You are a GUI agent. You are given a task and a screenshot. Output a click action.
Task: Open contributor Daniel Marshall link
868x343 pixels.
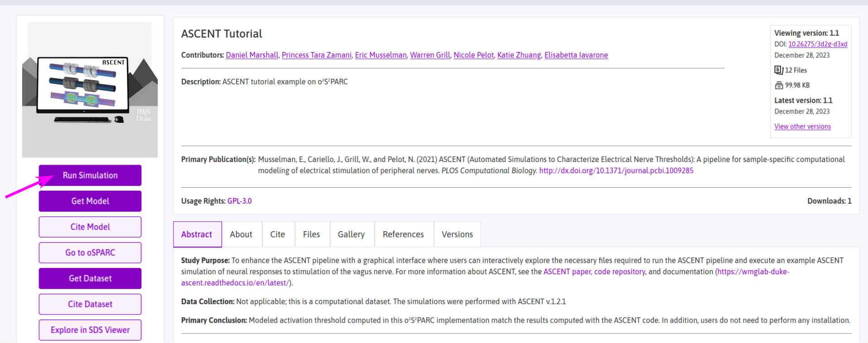pos(252,55)
